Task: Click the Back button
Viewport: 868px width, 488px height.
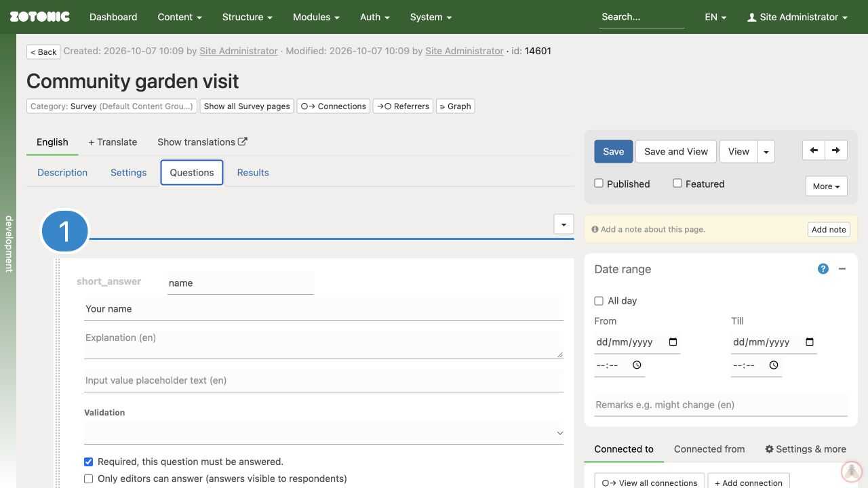Action: click(x=43, y=52)
